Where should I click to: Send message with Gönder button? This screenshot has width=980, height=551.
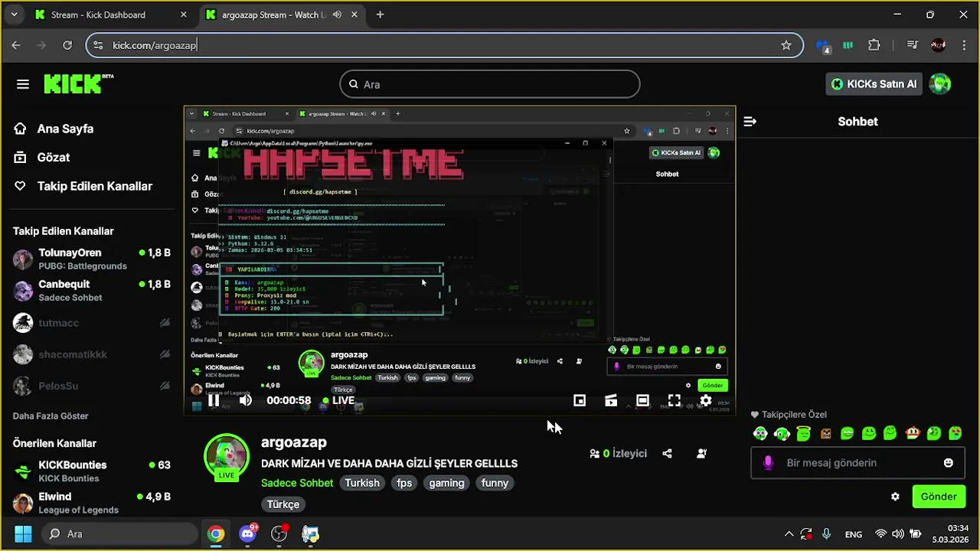939,497
